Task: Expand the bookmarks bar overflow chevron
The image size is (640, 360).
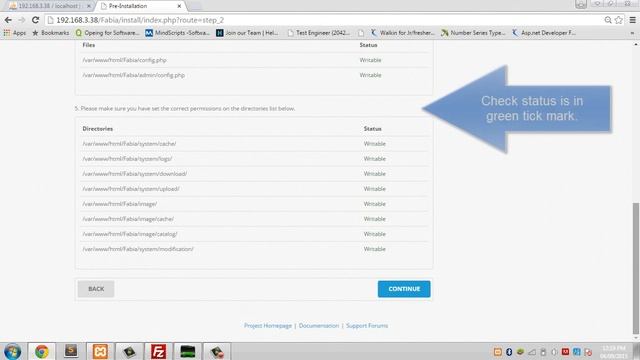Action: (x=632, y=33)
